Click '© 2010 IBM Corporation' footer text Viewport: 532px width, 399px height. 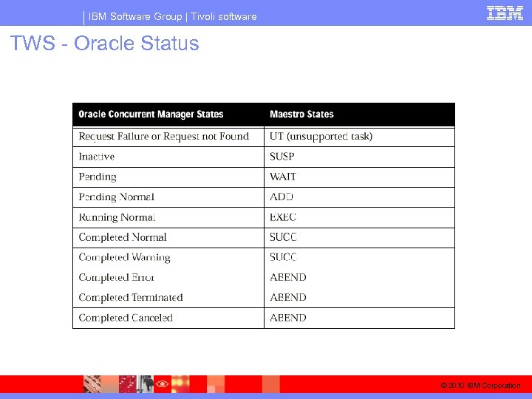pyautogui.click(x=480, y=386)
